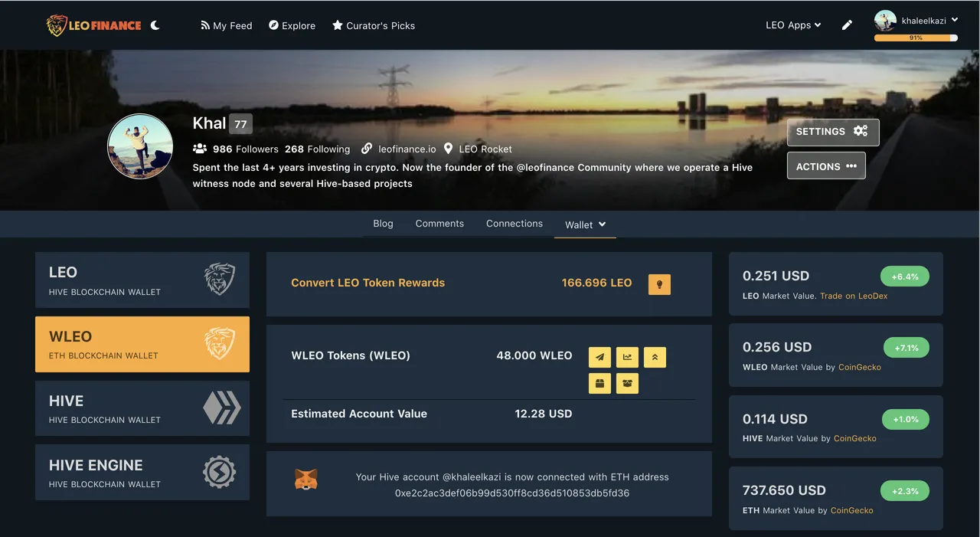
Task: Click the 166.696 LEO rewards amount
Action: click(596, 283)
